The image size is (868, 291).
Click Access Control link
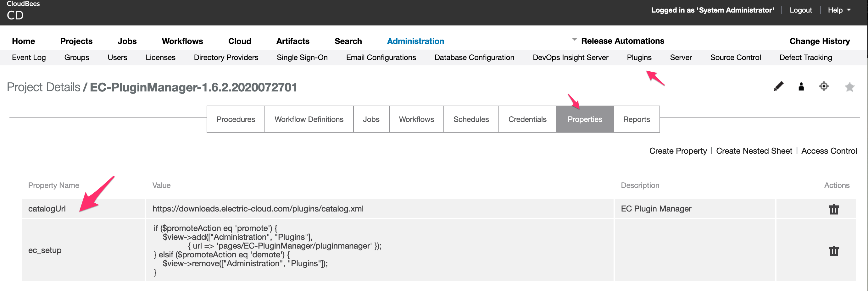pos(829,151)
